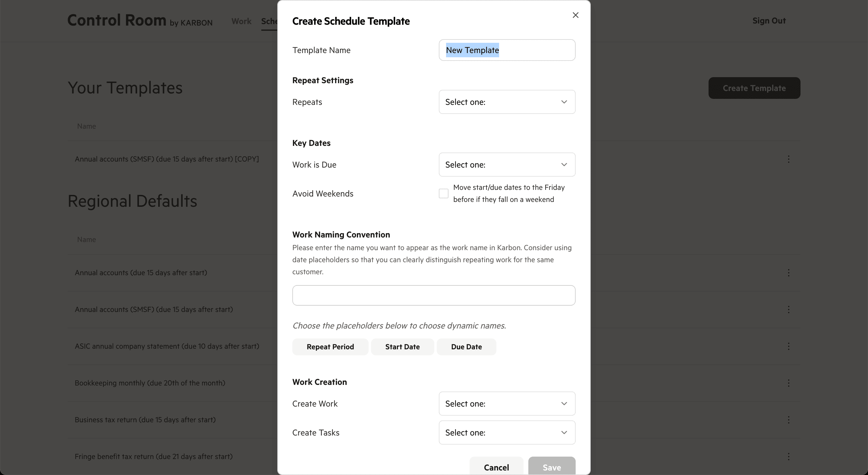Add the Due Date placeholder
The image size is (868, 475).
pyautogui.click(x=466, y=347)
